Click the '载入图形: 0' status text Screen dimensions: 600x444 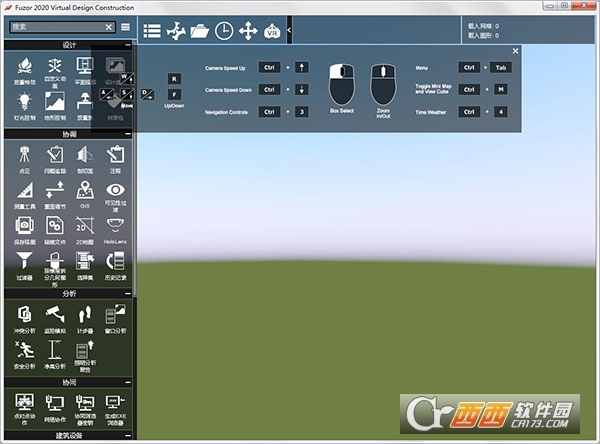pos(483,35)
